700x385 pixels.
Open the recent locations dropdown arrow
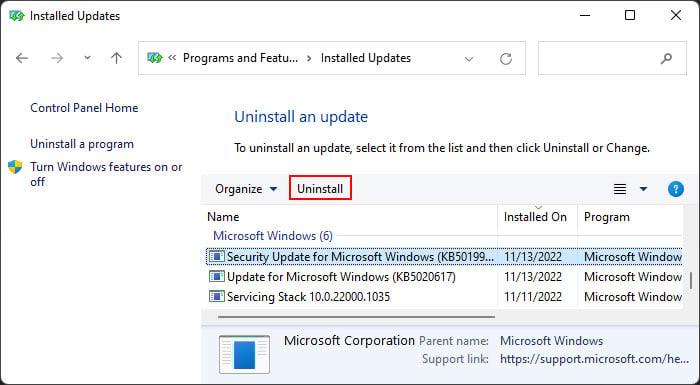point(88,58)
